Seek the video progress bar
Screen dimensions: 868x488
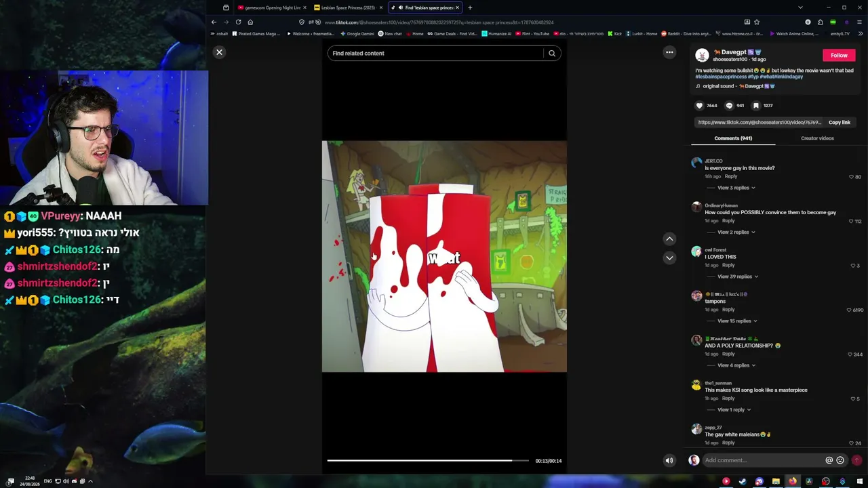coord(428,461)
